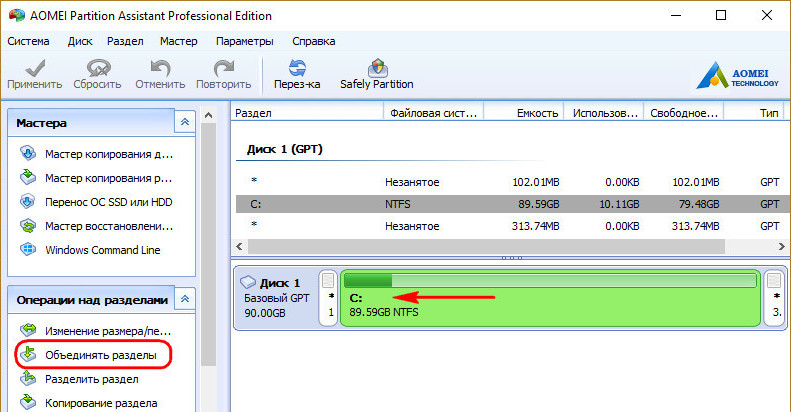Screen dimensions: 791x412
Task: Sort by the Файловая сист... column header
Action: [433, 113]
